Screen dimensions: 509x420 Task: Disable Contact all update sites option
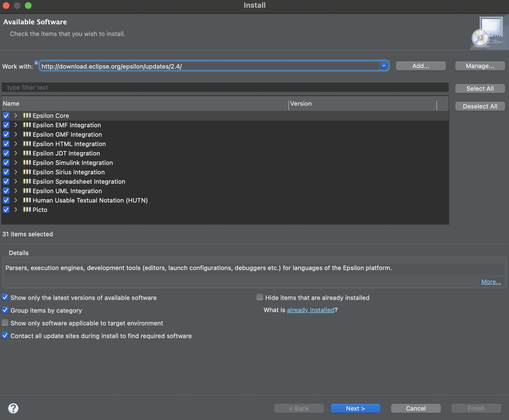click(5, 336)
